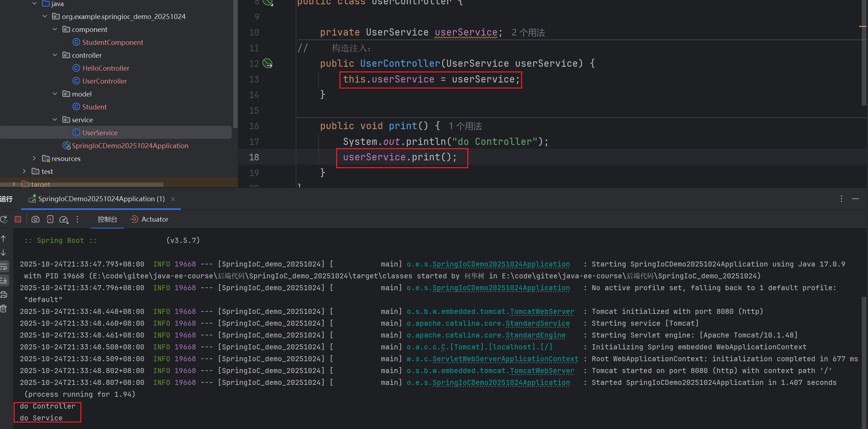Click the gutter bean icon on line 12
This screenshot has width=868, height=429.
click(267, 63)
